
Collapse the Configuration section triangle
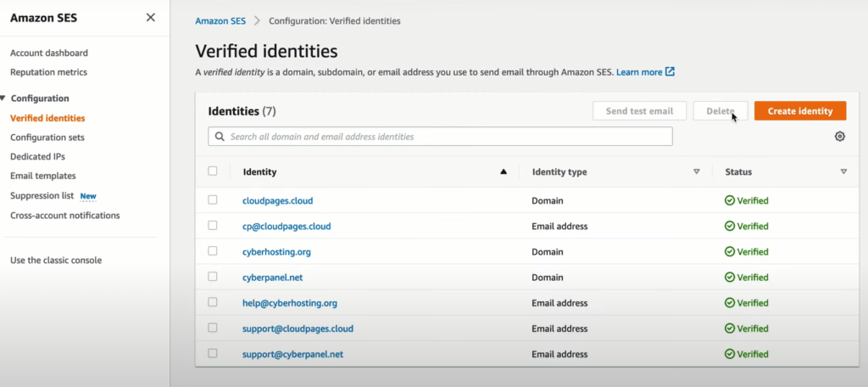tap(3, 98)
